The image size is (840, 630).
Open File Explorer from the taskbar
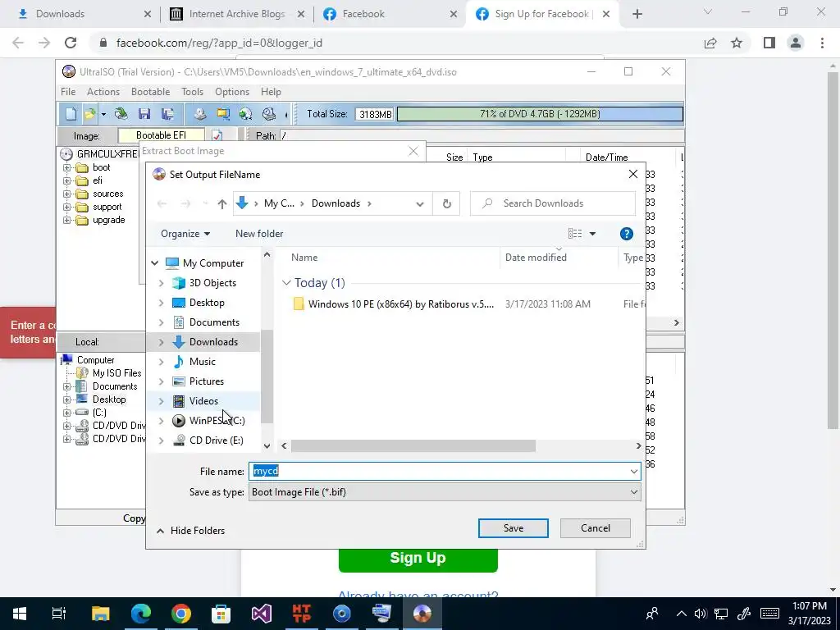100,614
